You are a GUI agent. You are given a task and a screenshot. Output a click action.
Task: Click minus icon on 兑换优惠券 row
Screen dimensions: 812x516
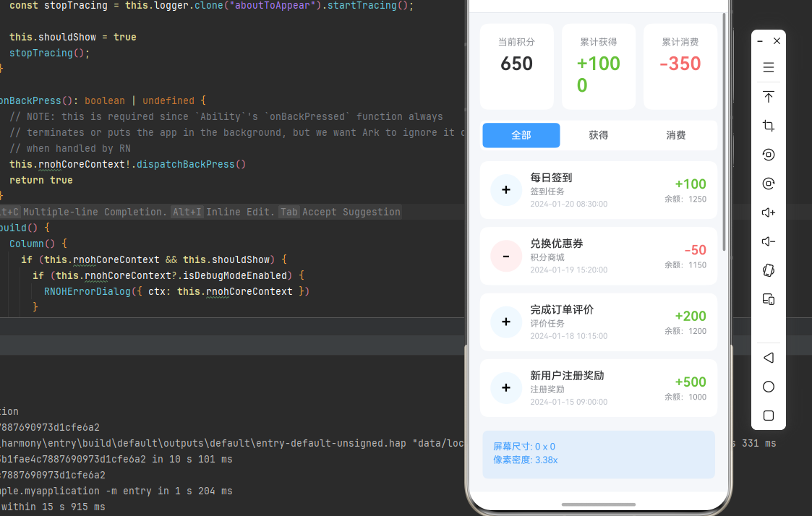[506, 256]
